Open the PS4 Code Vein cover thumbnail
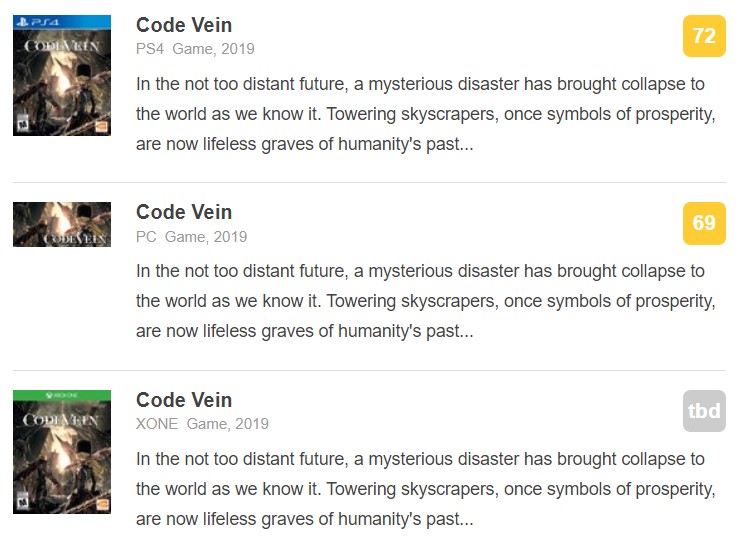This screenshot has height=550, width=742. point(61,80)
